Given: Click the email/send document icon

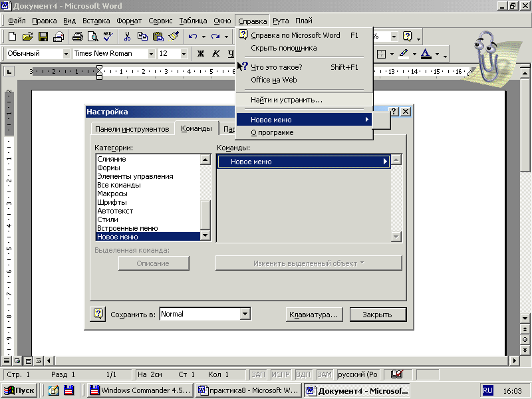Looking at the screenshot, I should [59, 37].
